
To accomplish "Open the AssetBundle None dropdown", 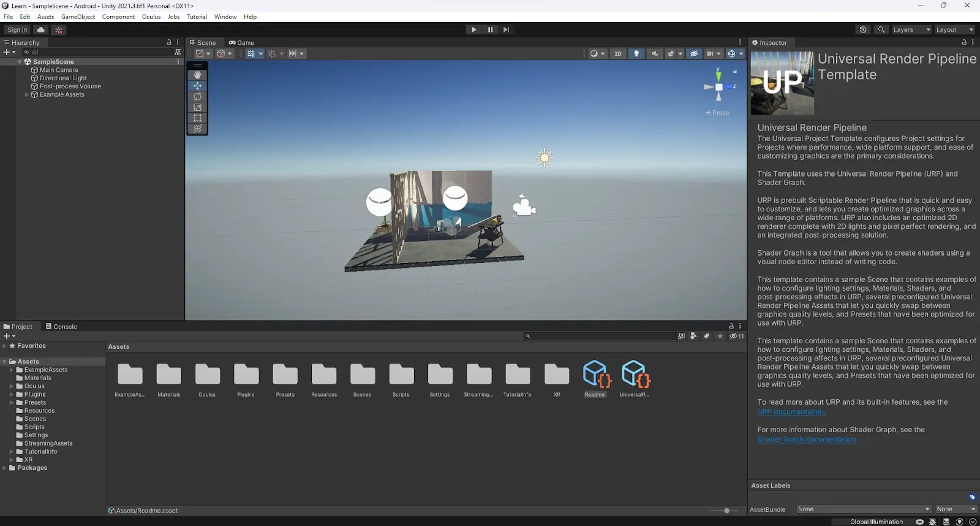I will 864,509.
